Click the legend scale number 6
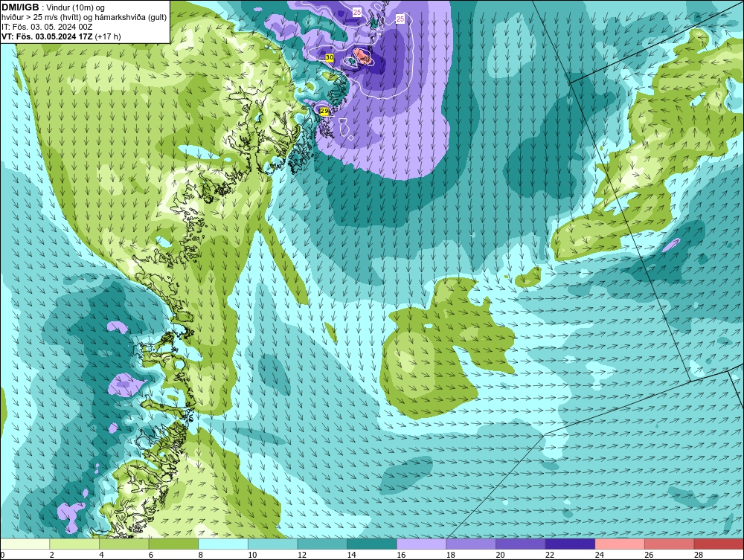Viewport: 744px width, 560px height. [151, 556]
